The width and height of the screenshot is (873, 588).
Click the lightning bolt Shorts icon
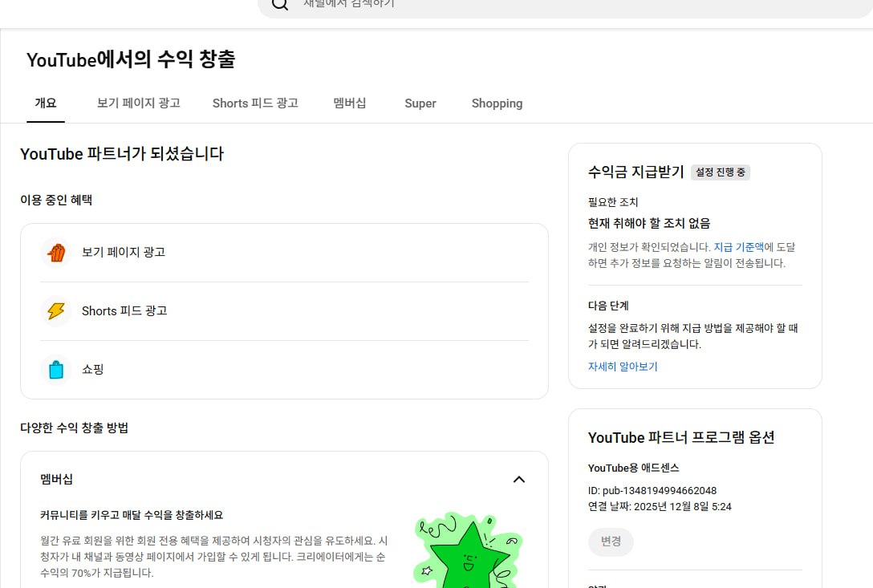[x=56, y=311]
